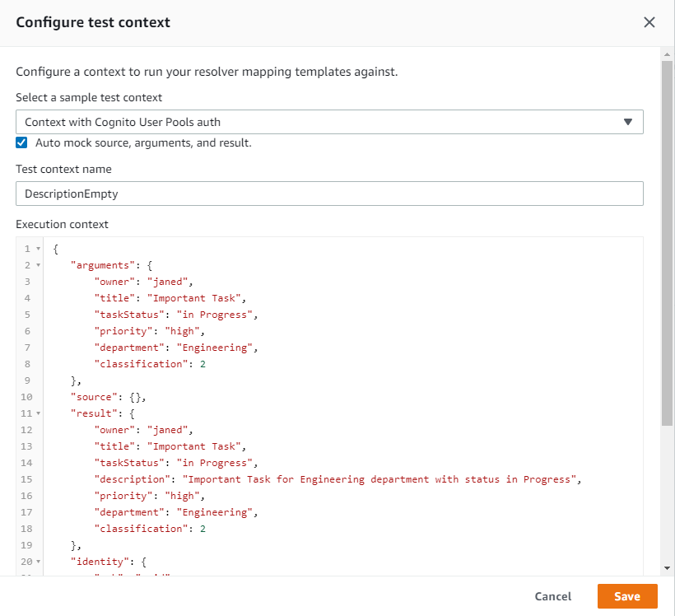Image resolution: width=675 pixels, height=616 pixels.
Task: Click the dropdown arrow for test context selection
Action: [x=630, y=121]
